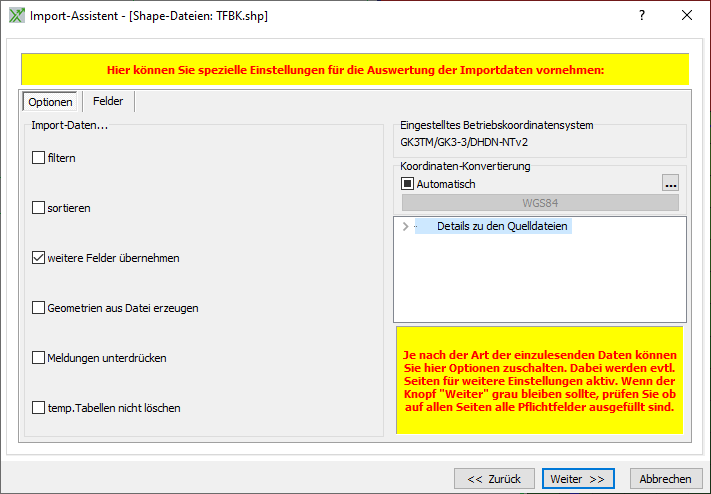711x494 pixels.
Task: Select the Optionen tab
Action: (x=50, y=102)
